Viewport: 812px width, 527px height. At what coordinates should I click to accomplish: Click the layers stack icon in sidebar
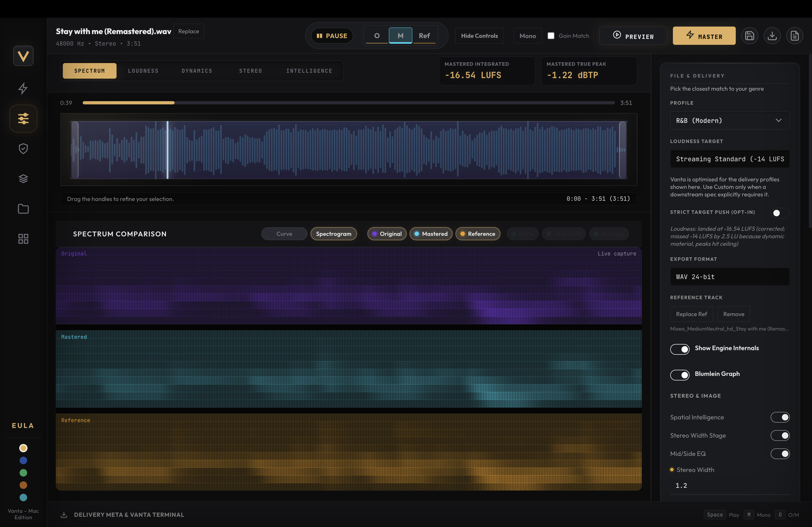tap(23, 178)
